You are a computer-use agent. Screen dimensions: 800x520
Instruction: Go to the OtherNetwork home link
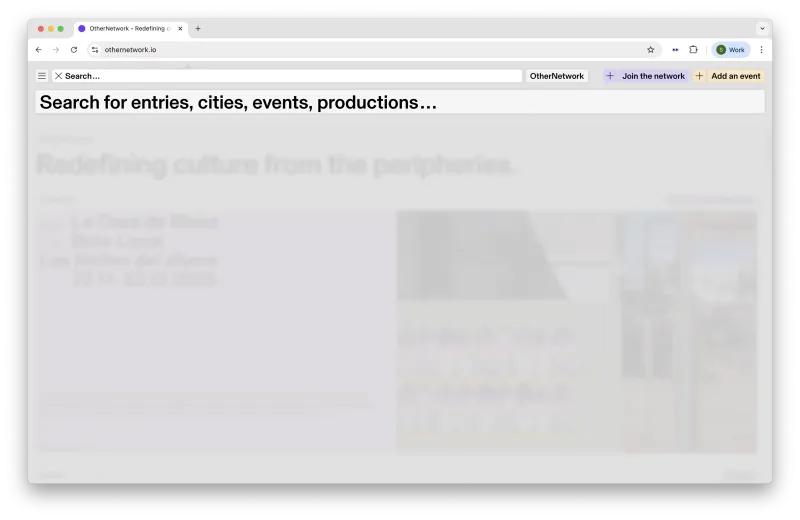557,76
